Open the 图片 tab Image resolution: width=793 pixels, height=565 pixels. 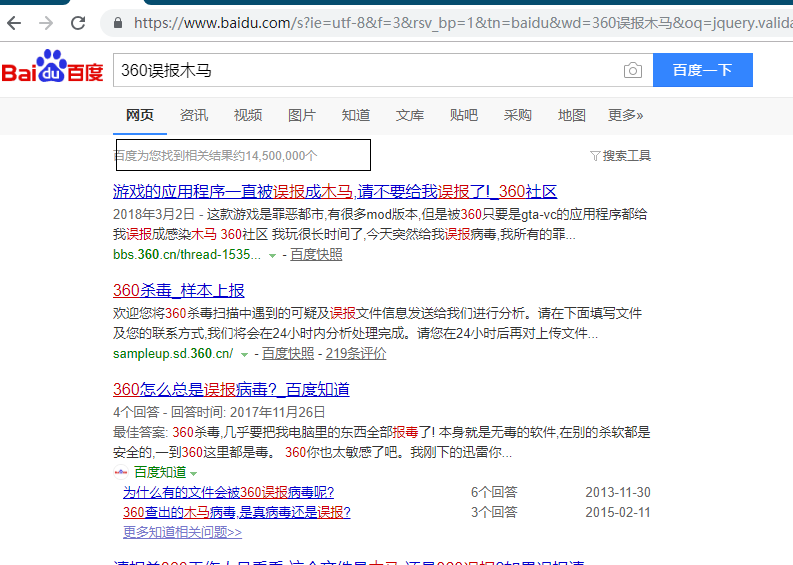[x=302, y=115]
